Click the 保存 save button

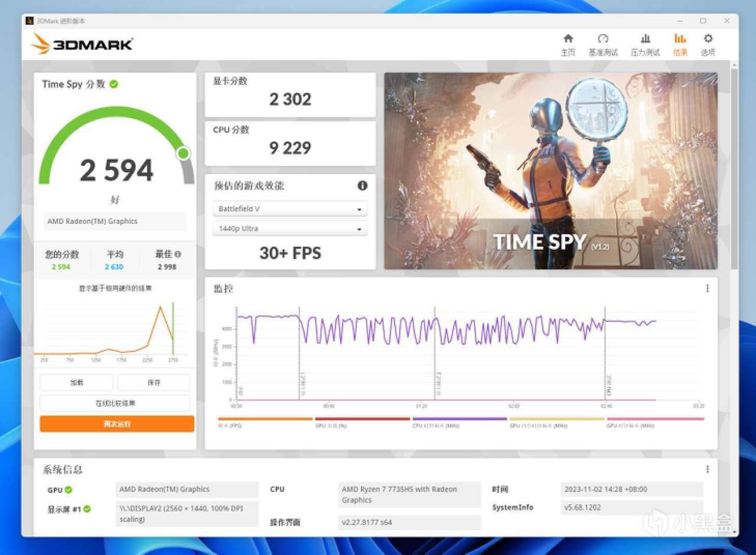pos(154,383)
